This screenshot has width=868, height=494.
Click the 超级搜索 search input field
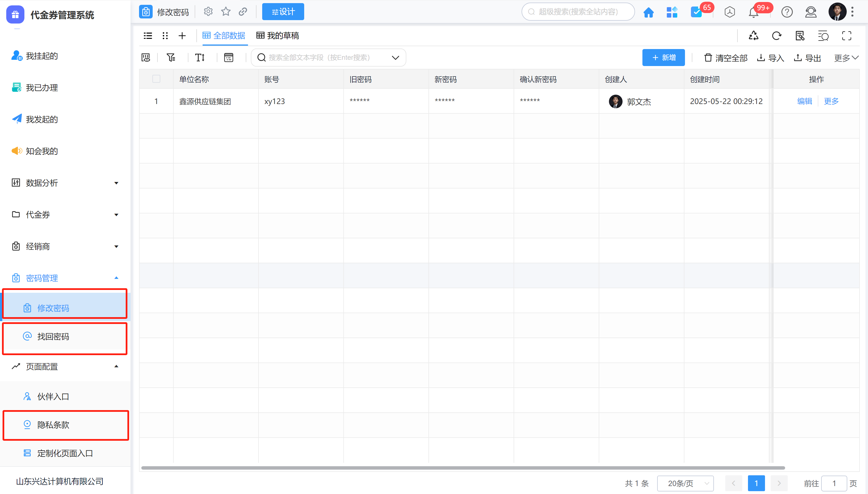[578, 12]
